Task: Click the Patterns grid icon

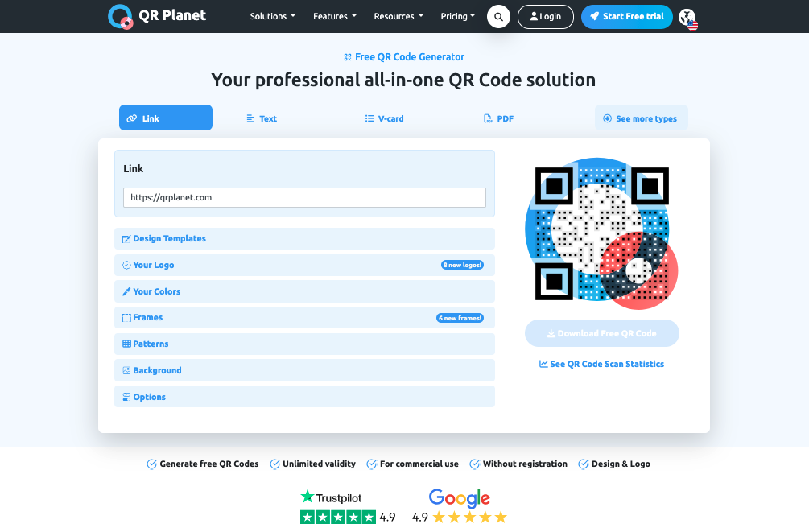Action: (x=126, y=344)
